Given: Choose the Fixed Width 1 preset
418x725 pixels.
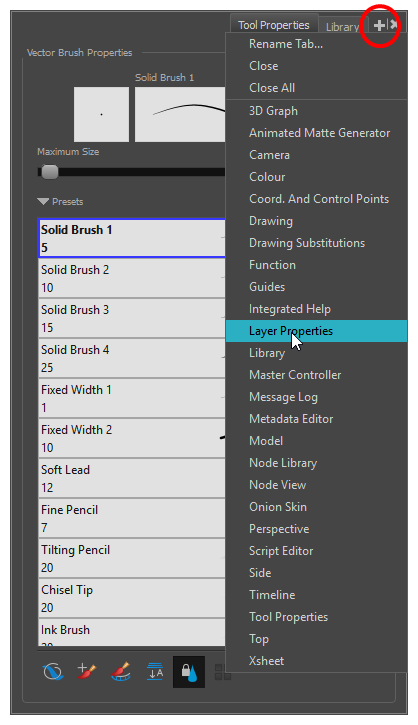Looking at the screenshot, I should click(132, 399).
